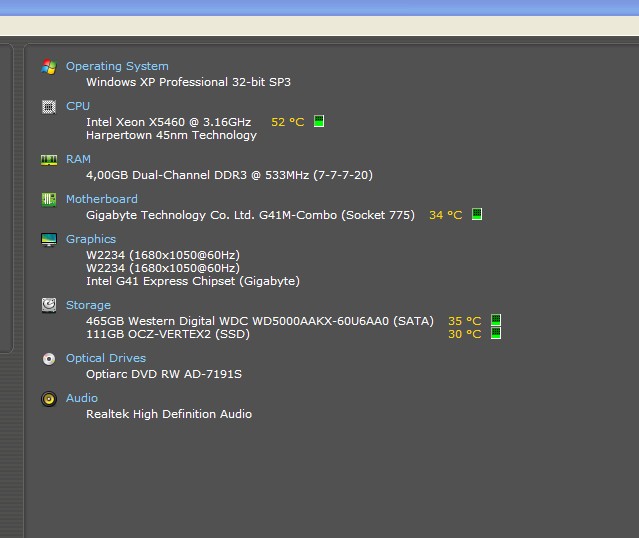639x538 pixels.
Task: Open the Storage section link
Action: [x=88, y=305]
